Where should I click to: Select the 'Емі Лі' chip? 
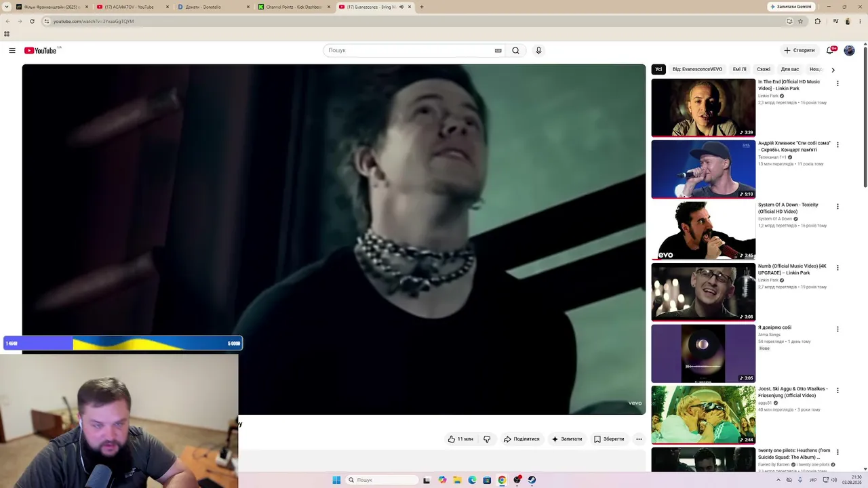tap(739, 69)
